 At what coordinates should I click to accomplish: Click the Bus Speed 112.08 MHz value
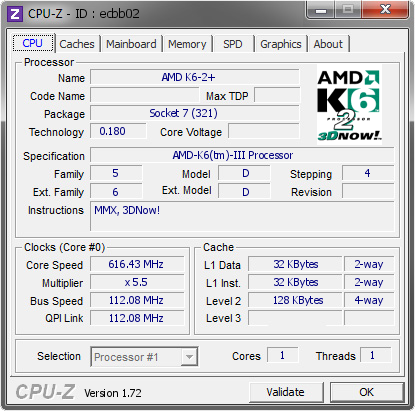point(137,300)
